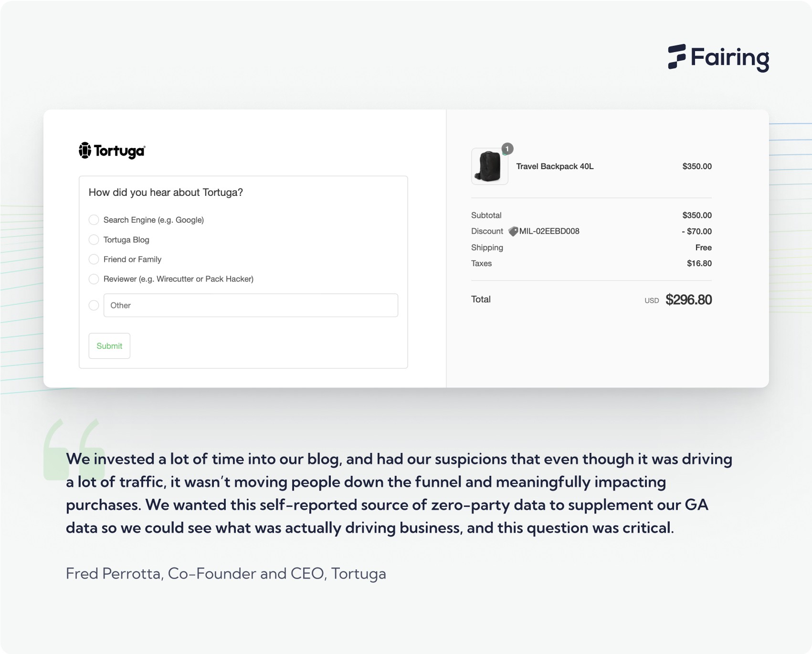Image resolution: width=812 pixels, height=654 pixels.
Task: Click Fred Perrotta attribution text
Action: click(x=226, y=573)
